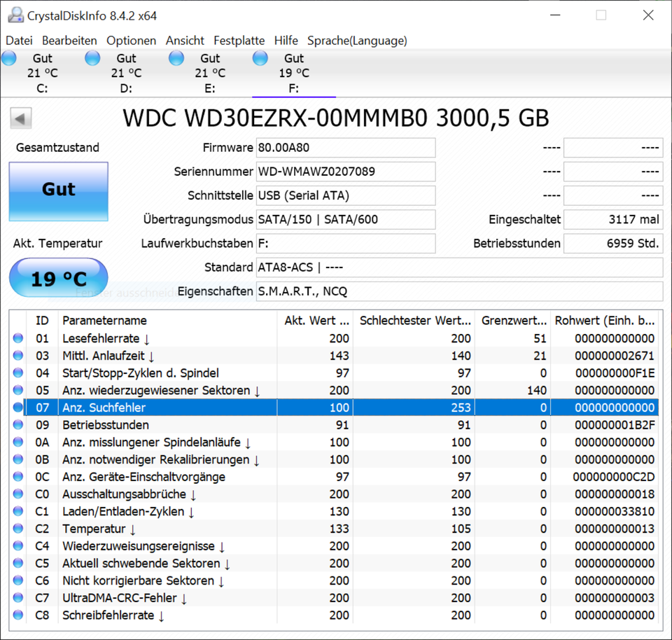
Task: Click status dot of Nicht korrigierbare Sektoren
Action: [18, 580]
